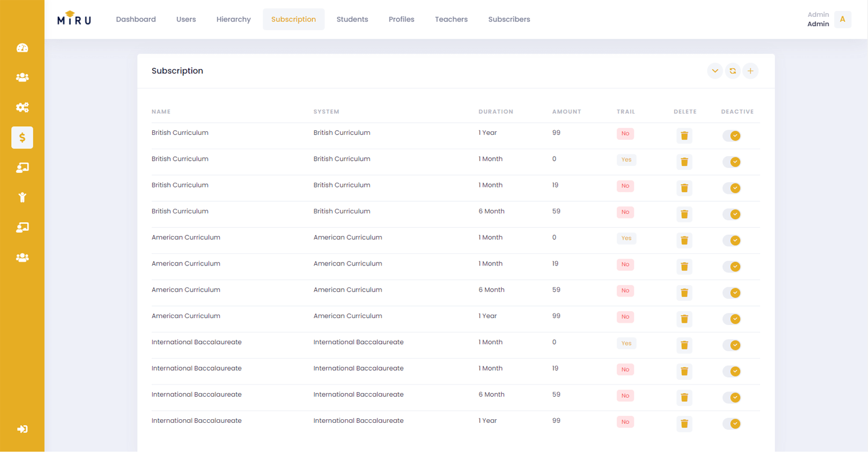The width and height of the screenshot is (868, 454).
Task: Open the Teachers navigation link
Action: (451, 19)
